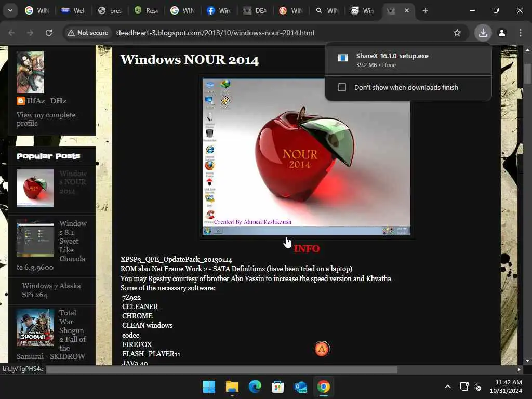Screen dimensions: 532x399
Task: Open the clock showing 11:42 AM
Action: [x=506, y=387]
